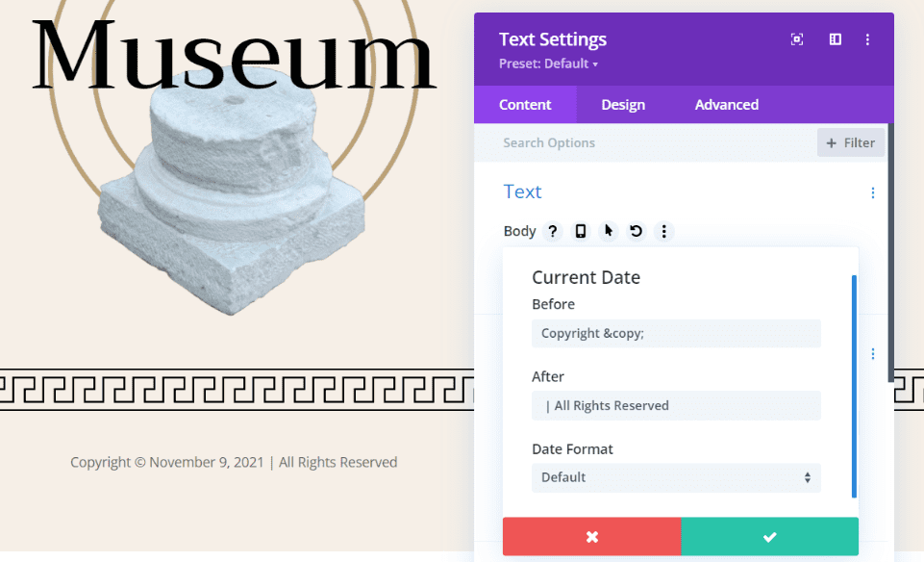
Task: Discard changes with the red X button
Action: tap(591, 536)
